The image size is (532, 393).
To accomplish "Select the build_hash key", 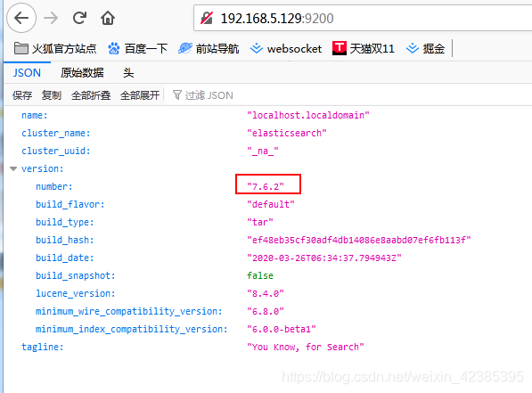I will point(65,240).
